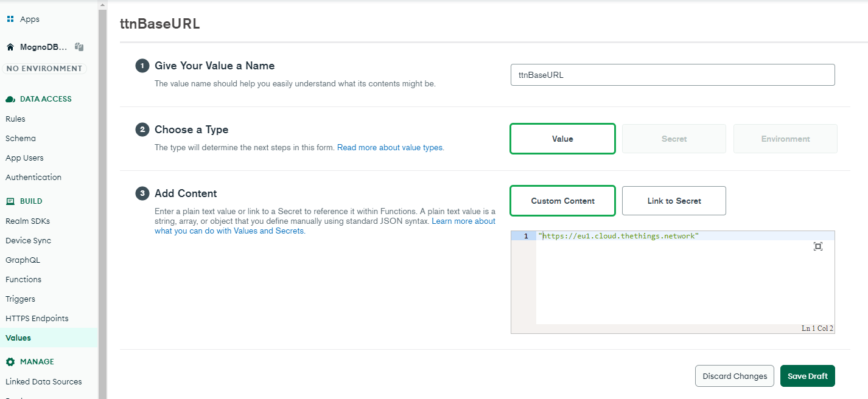Click the home icon beside MognoDB app

click(x=10, y=47)
